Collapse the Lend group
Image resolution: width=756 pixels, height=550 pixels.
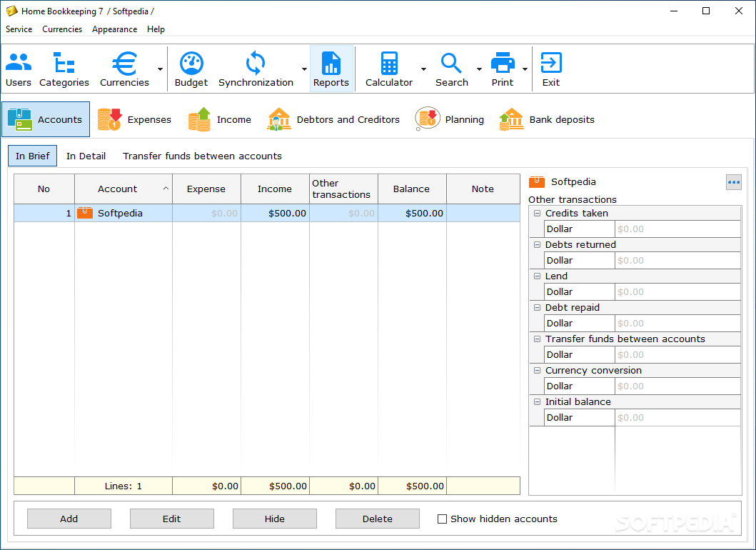coord(537,276)
